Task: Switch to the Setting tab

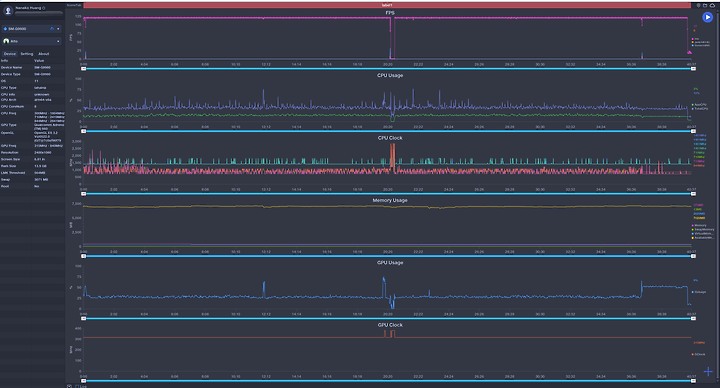Action: pos(27,54)
